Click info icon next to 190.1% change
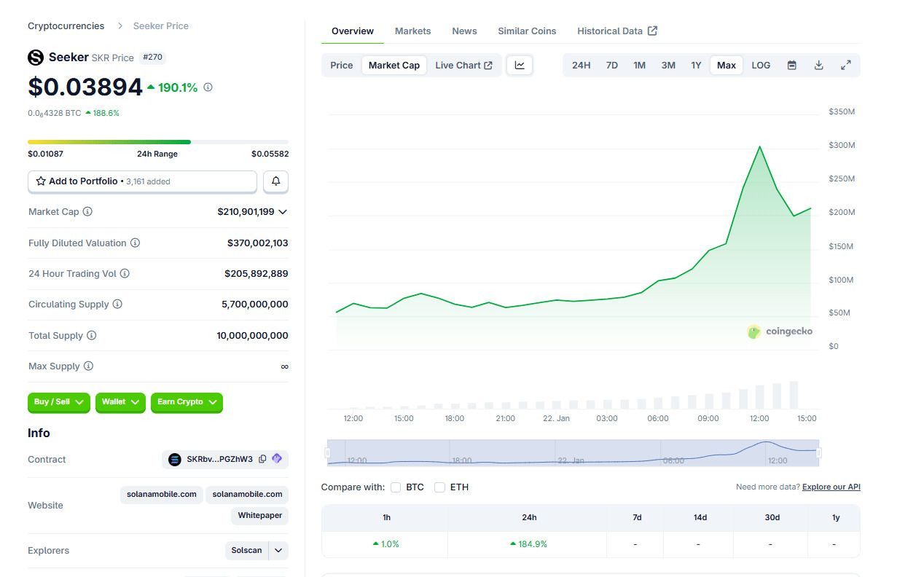 208,87
